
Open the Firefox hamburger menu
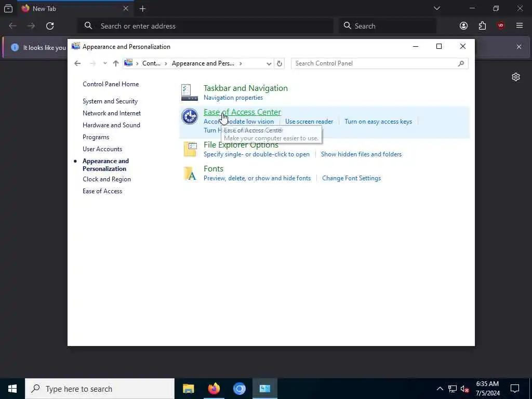tap(520, 26)
